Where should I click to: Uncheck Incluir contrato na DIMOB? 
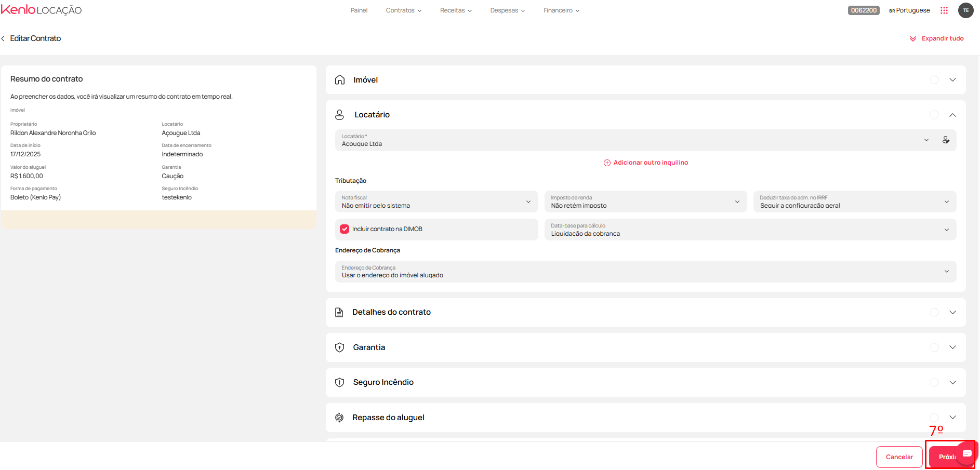tap(345, 229)
